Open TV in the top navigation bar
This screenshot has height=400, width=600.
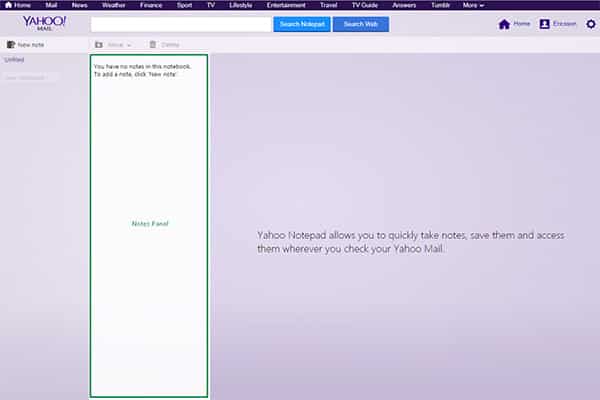click(x=211, y=5)
